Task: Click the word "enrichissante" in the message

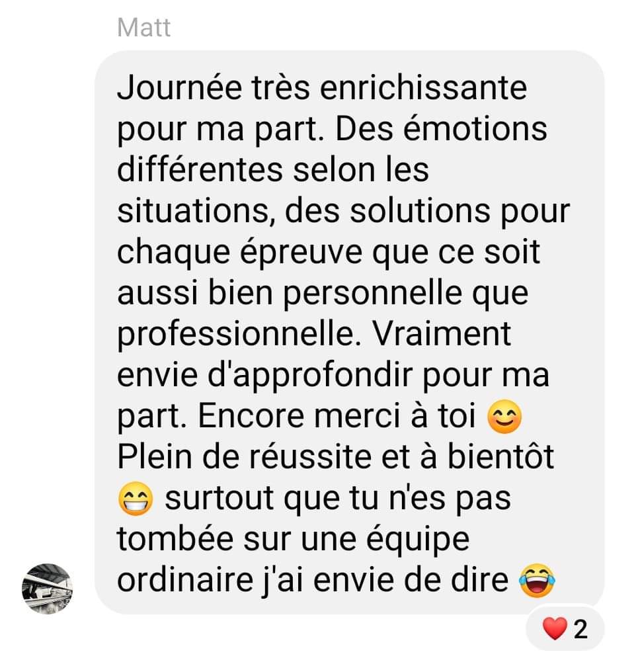Action: point(423,88)
